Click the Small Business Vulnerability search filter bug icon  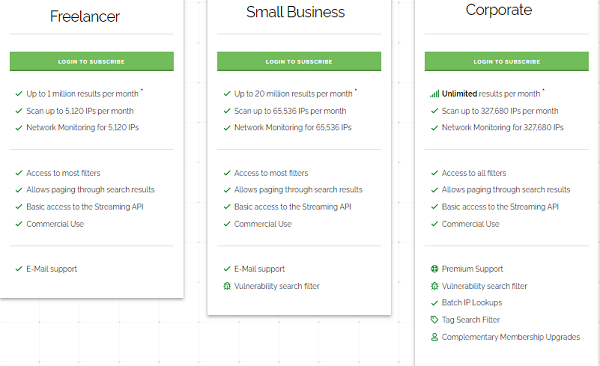227,286
